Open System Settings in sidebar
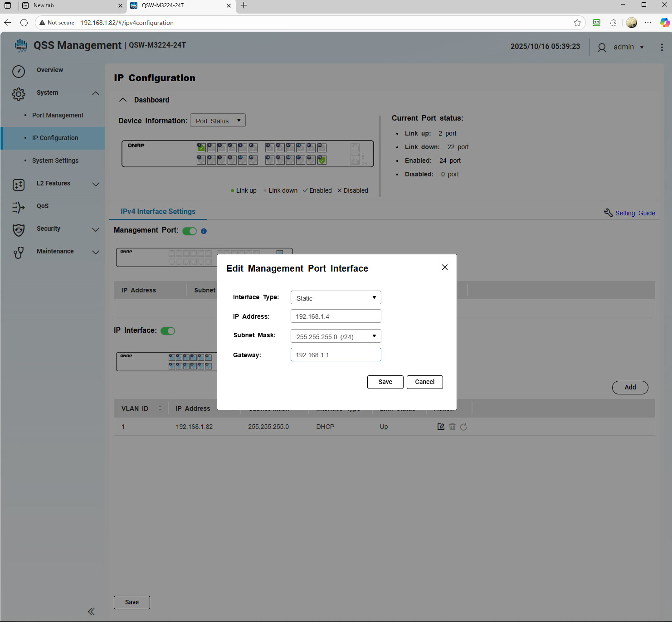The height and width of the screenshot is (622, 672). click(x=55, y=160)
